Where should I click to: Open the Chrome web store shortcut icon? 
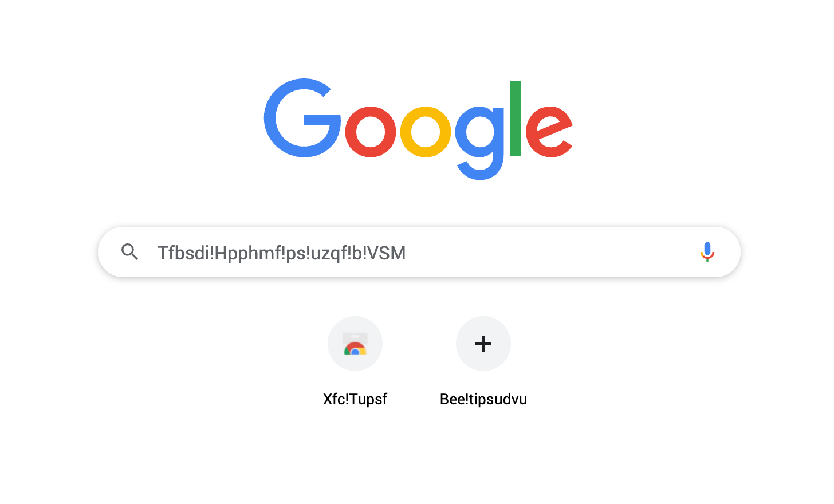pyautogui.click(x=355, y=344)
